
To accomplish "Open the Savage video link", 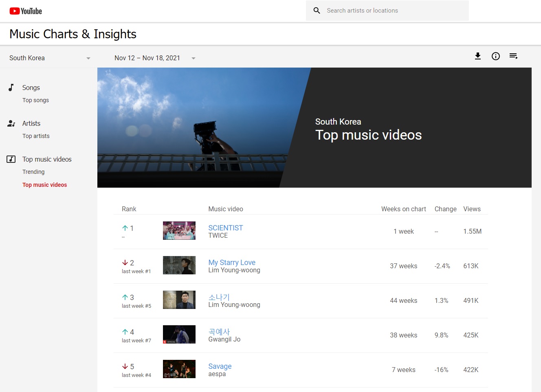I will click(x=220, y=366).
